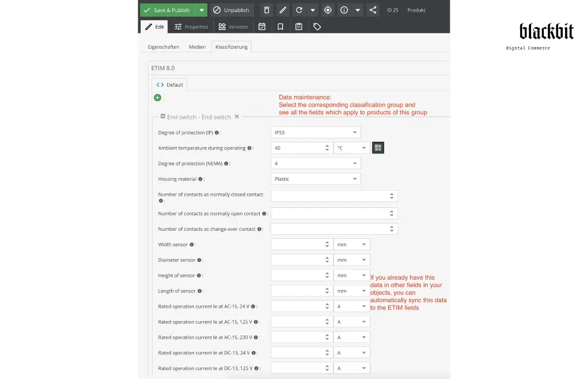Click info icon beside normally open contact
This screenshot has width=588, height=379.
pos(264,214)
